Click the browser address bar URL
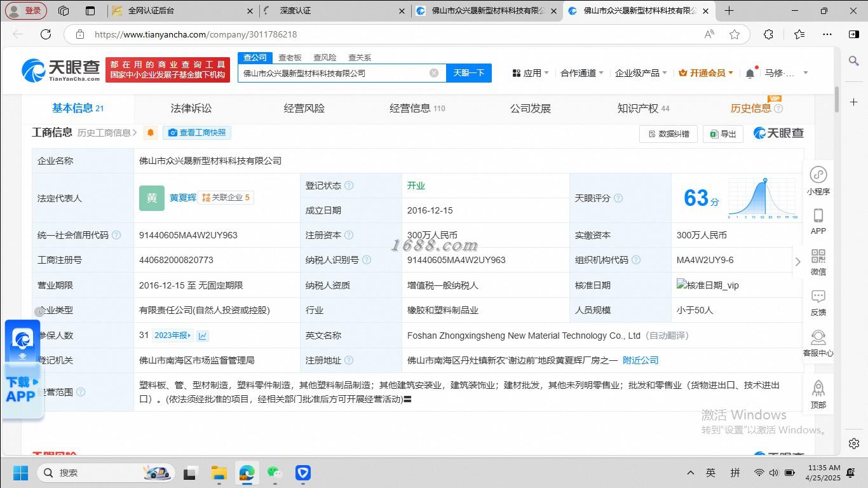This screenshot has height=488, width=868. [x=196, y=34]
